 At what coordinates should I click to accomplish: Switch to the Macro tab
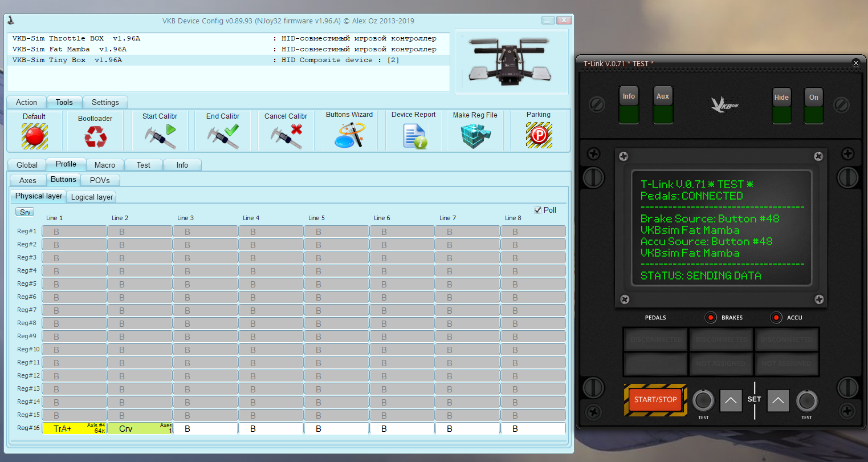[105, 165]
